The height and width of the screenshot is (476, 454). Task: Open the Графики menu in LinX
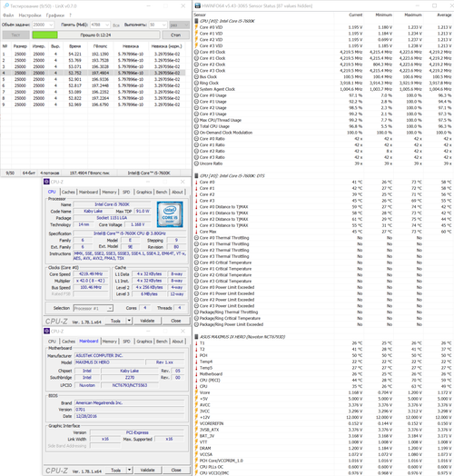tap(55, 15)
